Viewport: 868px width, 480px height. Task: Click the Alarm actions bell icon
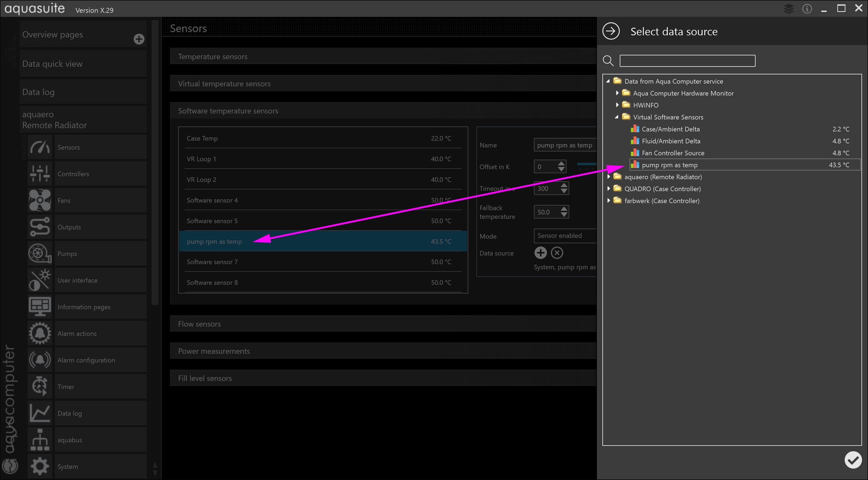[40, 333]
